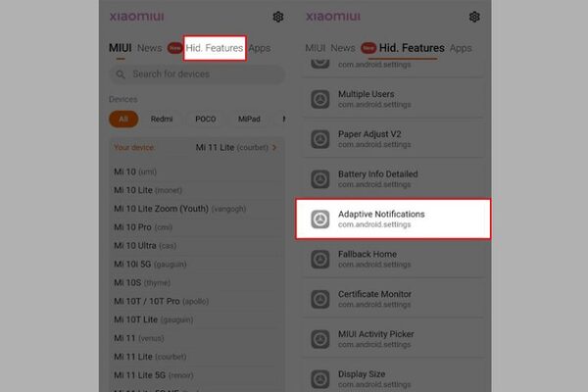This screenshot has height=392, width=588.
Task: Open Display Size hidden feature
Action: click(393, 379)
